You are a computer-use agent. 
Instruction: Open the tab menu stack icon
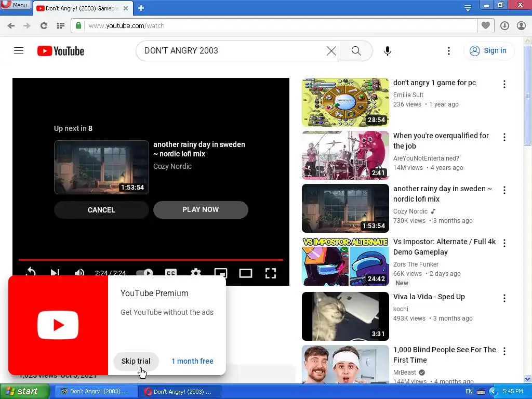coord(468,7)
